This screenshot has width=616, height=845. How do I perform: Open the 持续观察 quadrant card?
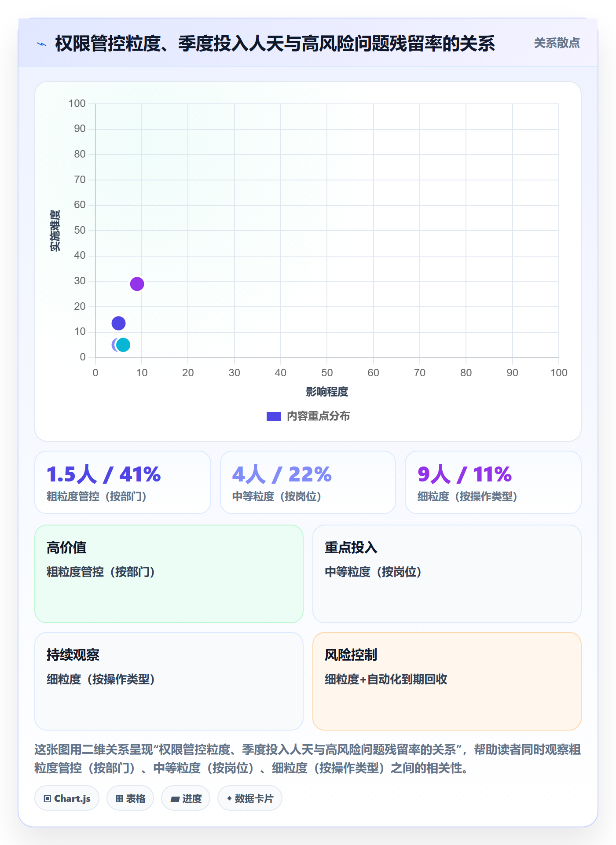(169, 681)
